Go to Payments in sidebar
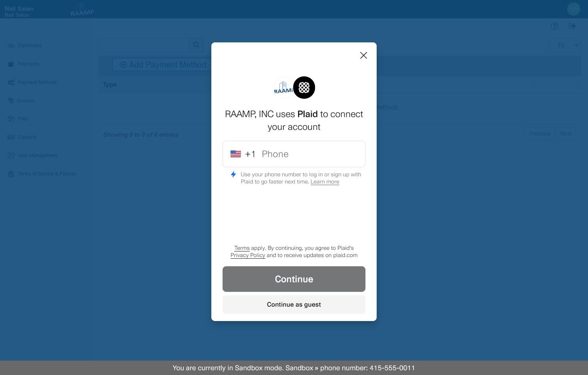This screenshot has height=375, width=588. pyautogui.click(x=28, y=64)
